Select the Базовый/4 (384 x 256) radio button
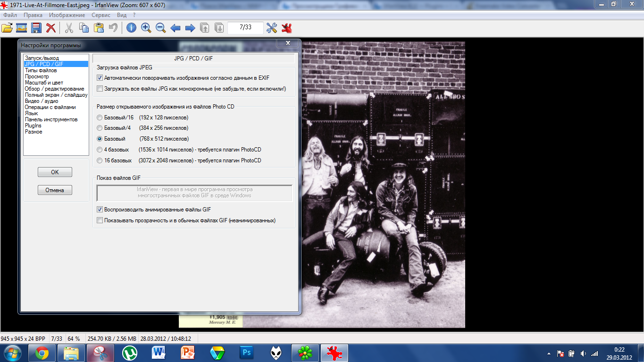 coord(100,128)
